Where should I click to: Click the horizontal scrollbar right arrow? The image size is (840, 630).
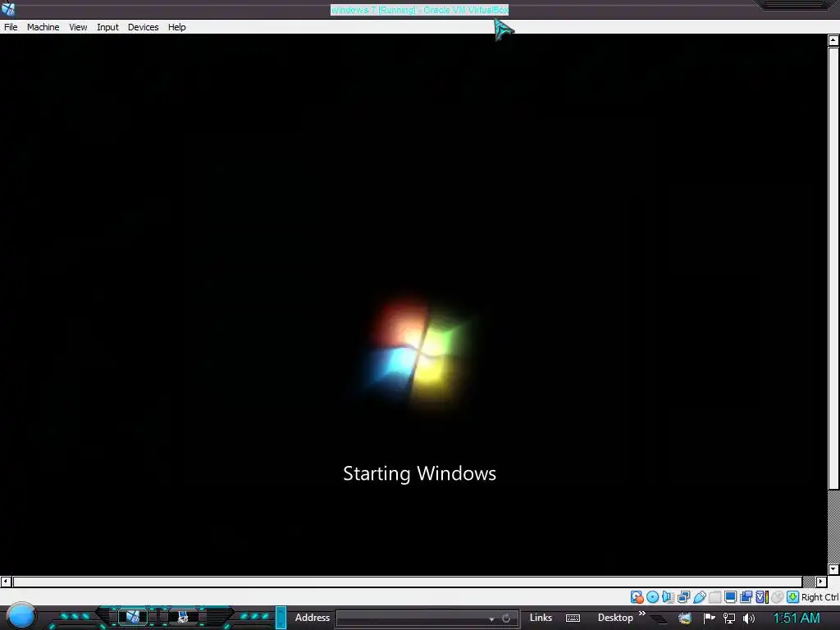coord(821,582)
